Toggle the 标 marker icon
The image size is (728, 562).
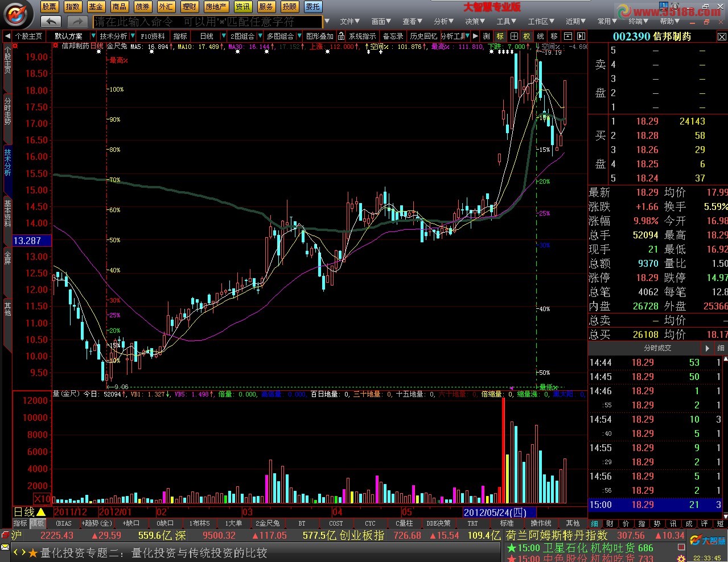click(500, 36)
